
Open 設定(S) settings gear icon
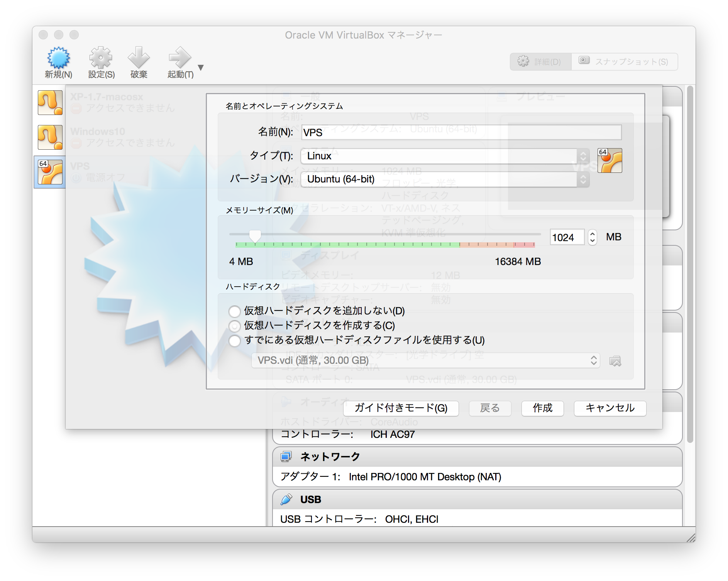pos(101,59)
